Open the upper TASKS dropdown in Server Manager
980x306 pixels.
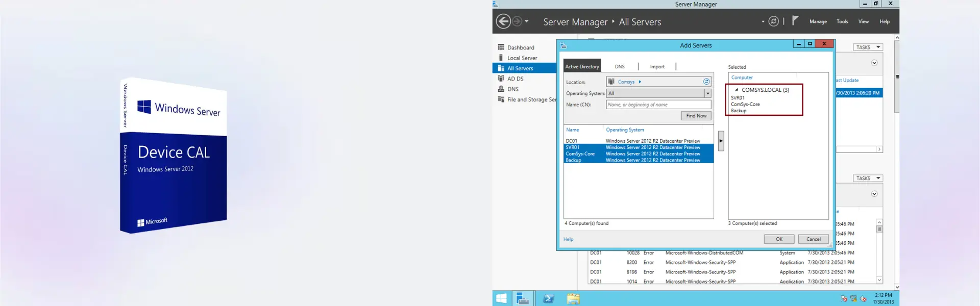[x=868, y=47]
